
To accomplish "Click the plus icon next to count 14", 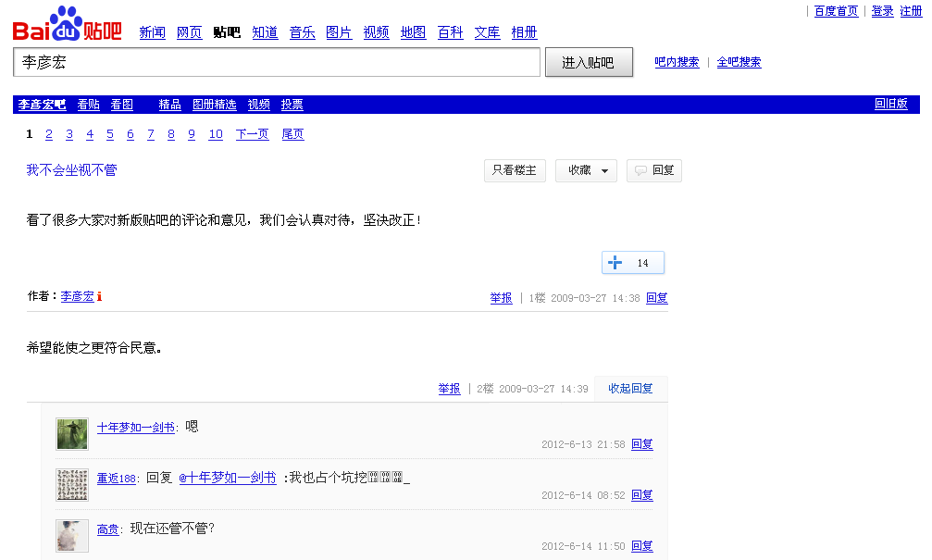I will click(615, 263).
